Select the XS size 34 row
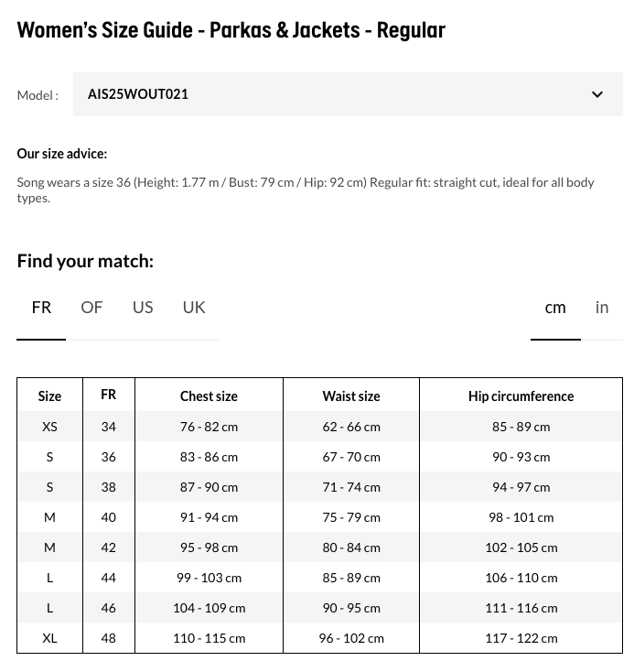Image resolution: width=634 pixels, height=672 pixels. click(319, 427)
